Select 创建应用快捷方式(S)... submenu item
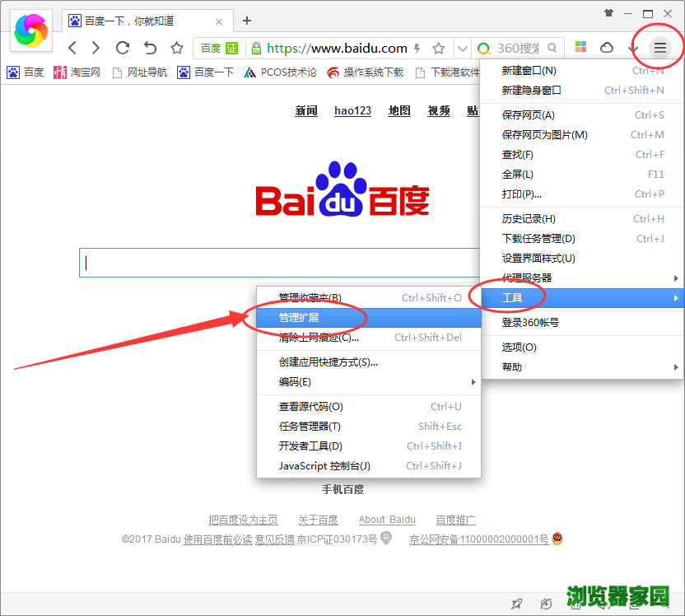Image resolution: width=685 pixels, height=616 pixels. (x=369, y=362)
